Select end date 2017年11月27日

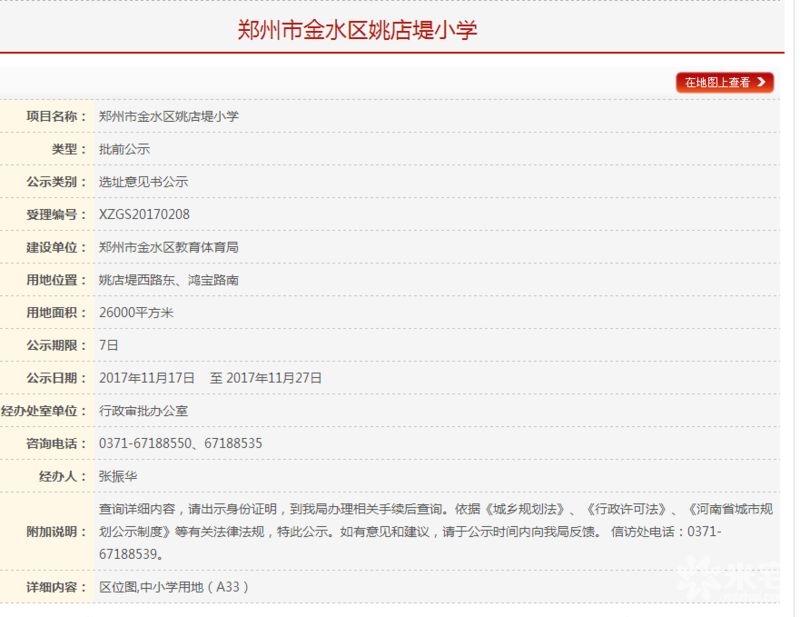(274, 378)
